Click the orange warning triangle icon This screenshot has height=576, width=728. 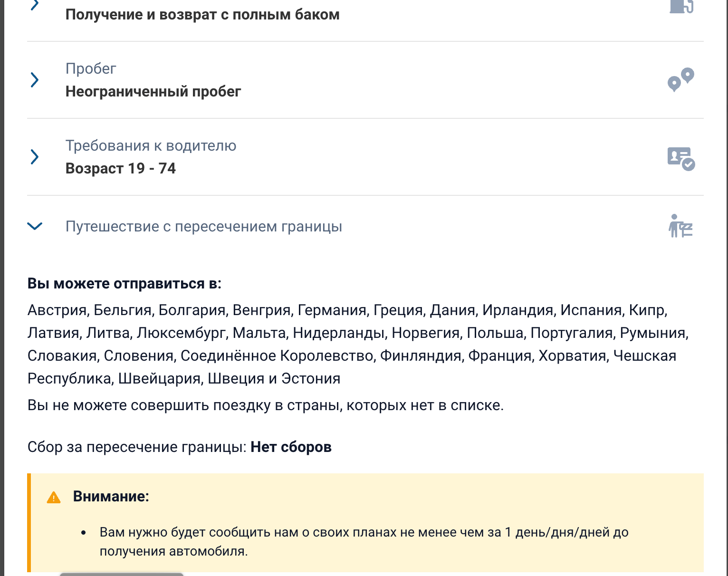click(x=54, y=498)
